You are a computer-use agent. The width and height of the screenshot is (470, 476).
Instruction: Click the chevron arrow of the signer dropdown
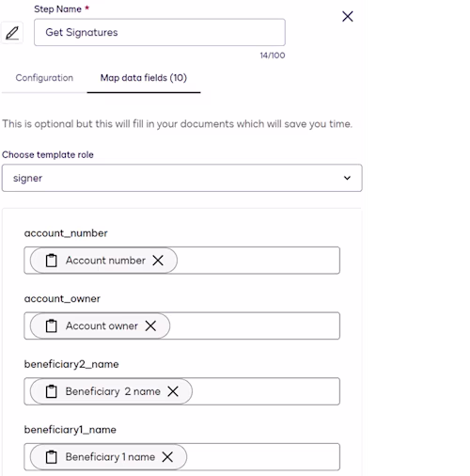click(x=347, y=178)
